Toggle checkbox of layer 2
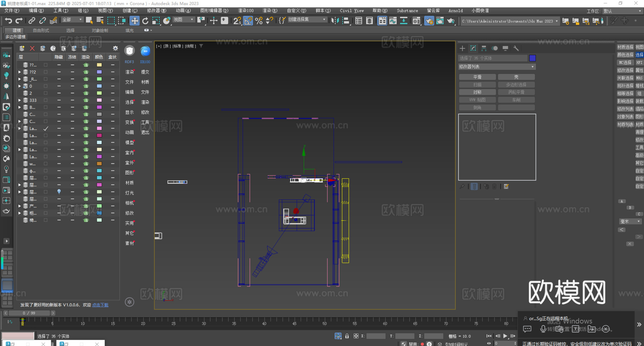Viewport: 644px width, 346px height. tap(45, 93)
